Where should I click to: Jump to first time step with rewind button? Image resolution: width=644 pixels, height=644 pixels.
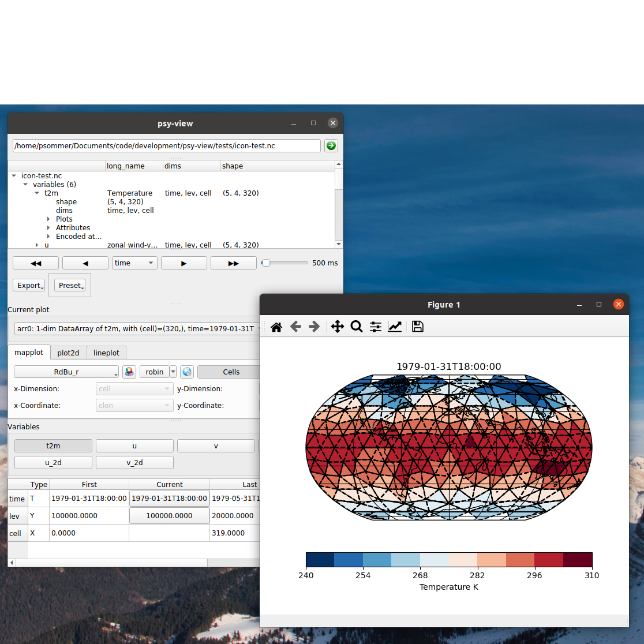[x=36, y=263]
